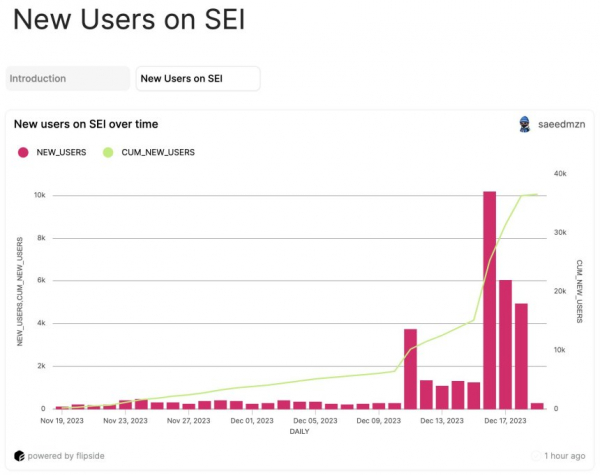Click the bar reaching nearly 4k
Image resolution: width=600 pixels, height=475 pixels.
410,369
